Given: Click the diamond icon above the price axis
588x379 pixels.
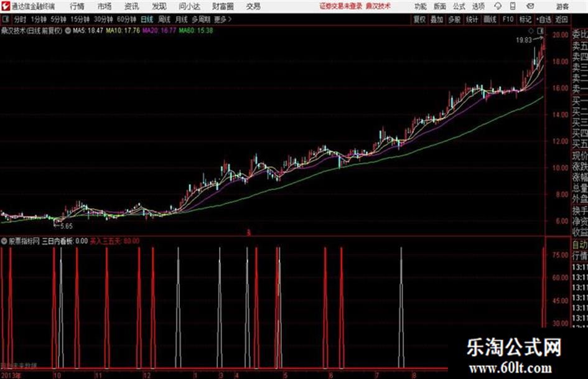Looking at the screenshot, I should [x=531, y=30].
